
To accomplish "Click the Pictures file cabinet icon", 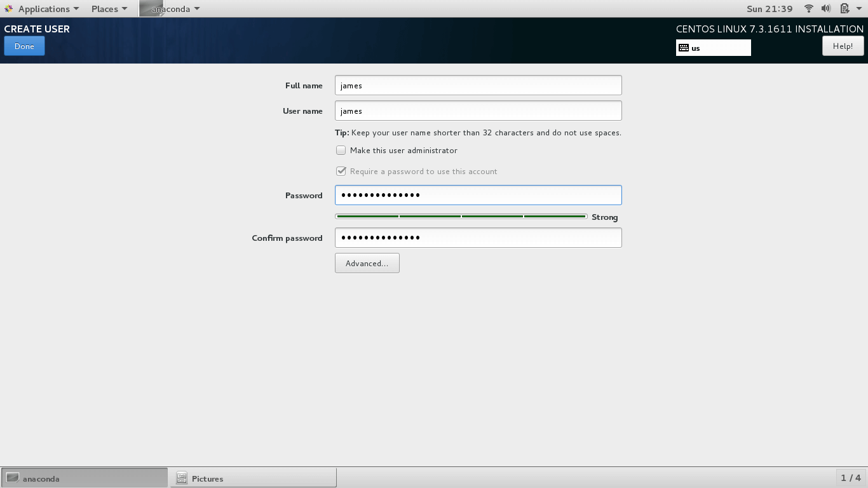I will [182, 478].
